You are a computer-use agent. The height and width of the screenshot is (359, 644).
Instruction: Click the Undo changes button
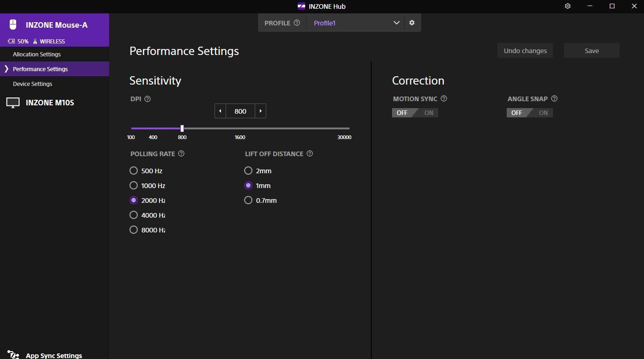click(525, 51)
